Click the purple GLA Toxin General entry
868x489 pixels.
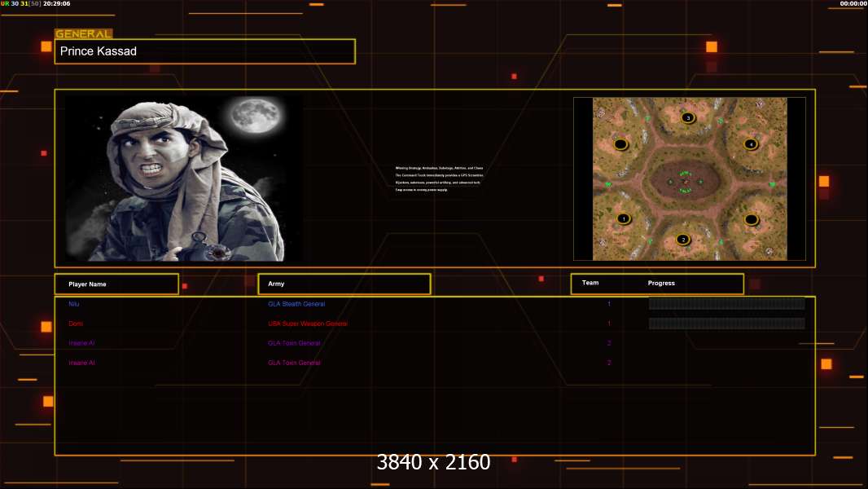(294, 343)
